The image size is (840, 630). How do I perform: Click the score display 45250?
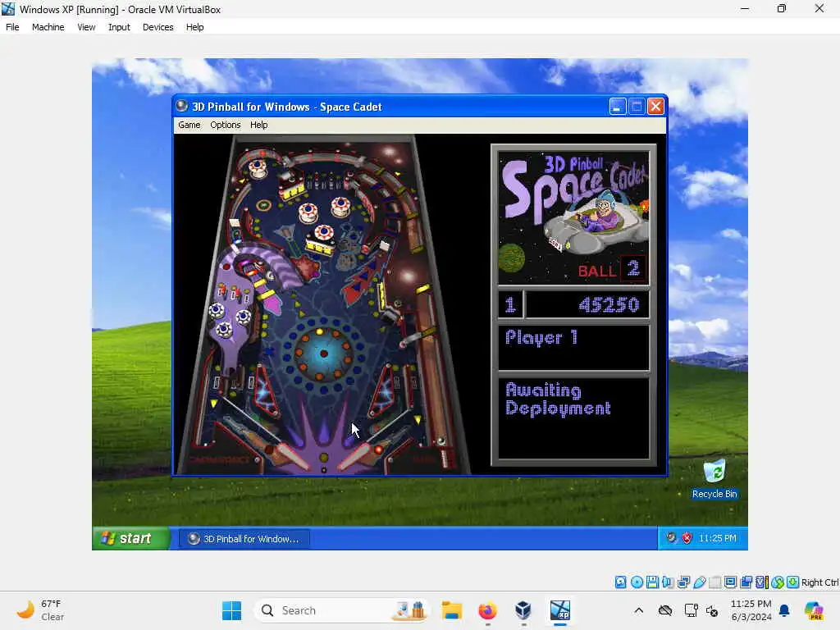tap(609, 305)
